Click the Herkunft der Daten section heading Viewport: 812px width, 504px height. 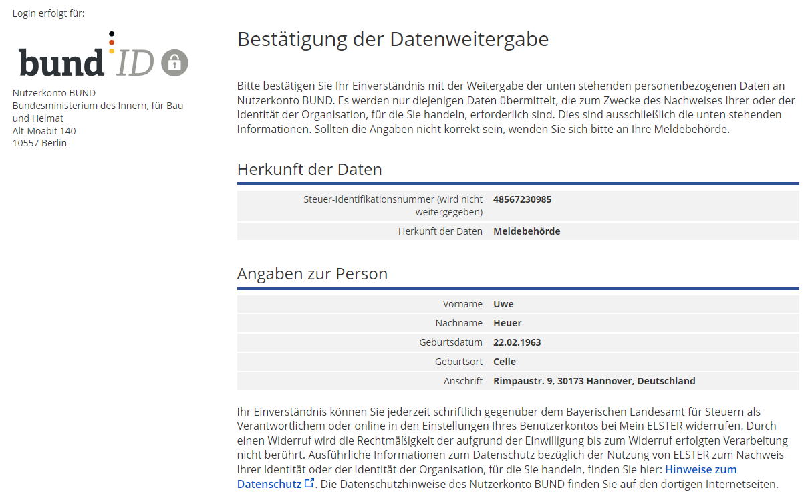click(309, 170)
